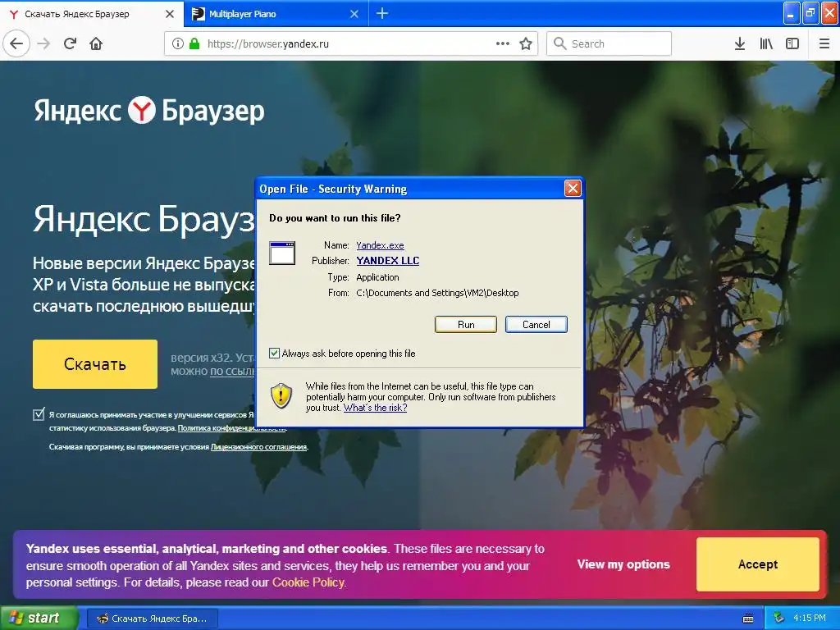Open the Лицензионного соглашения link
The width and height of the screenshot is (840, 630).
258,447
